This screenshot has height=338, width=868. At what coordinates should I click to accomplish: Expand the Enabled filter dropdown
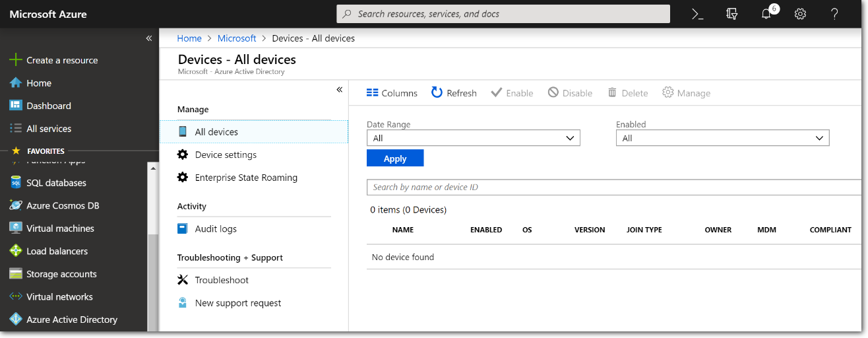722,138
